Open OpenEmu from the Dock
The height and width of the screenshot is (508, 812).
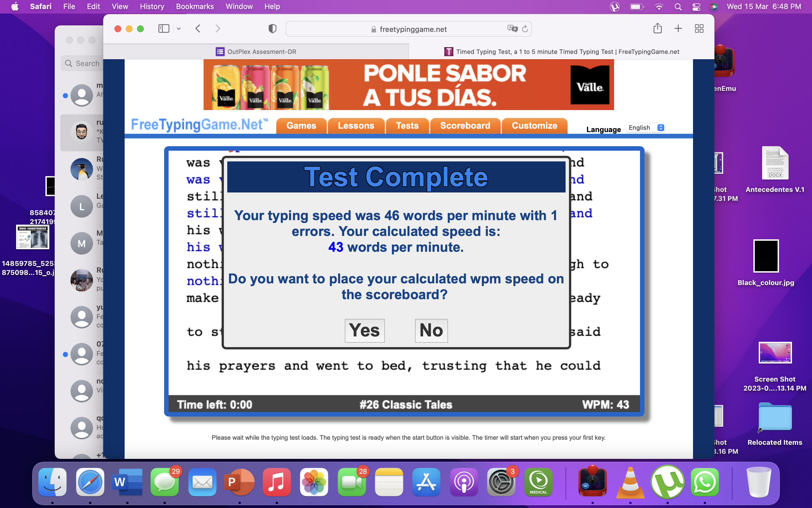(593, 482)
